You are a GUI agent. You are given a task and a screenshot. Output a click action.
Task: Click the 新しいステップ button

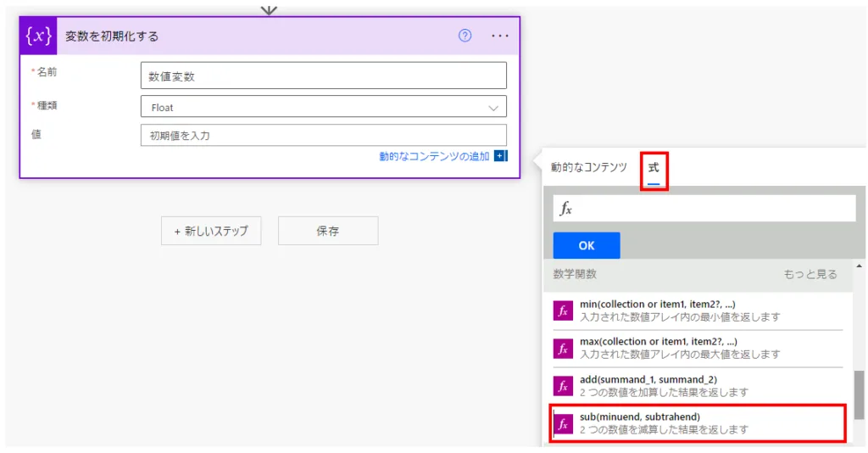pyautogui.click(x=211, y=231)
